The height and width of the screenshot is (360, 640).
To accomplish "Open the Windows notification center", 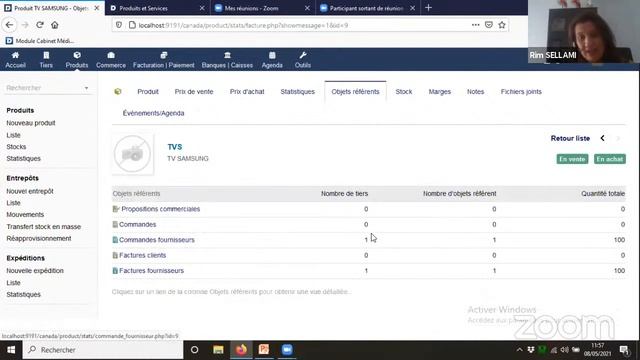I will point(624,350).
